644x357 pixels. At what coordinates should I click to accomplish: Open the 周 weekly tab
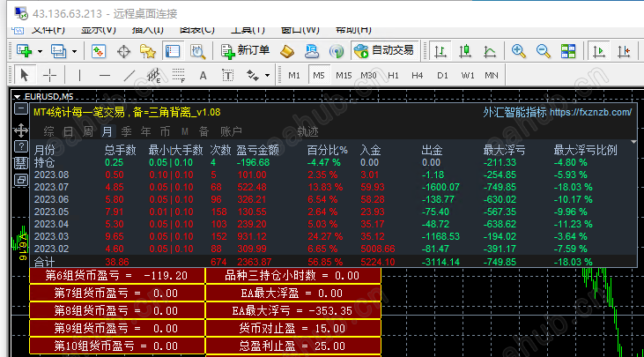tap(87, 131)
